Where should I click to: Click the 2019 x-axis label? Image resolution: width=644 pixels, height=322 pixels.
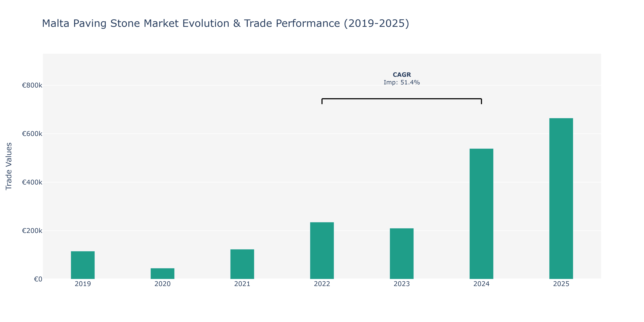coord(83,284)
